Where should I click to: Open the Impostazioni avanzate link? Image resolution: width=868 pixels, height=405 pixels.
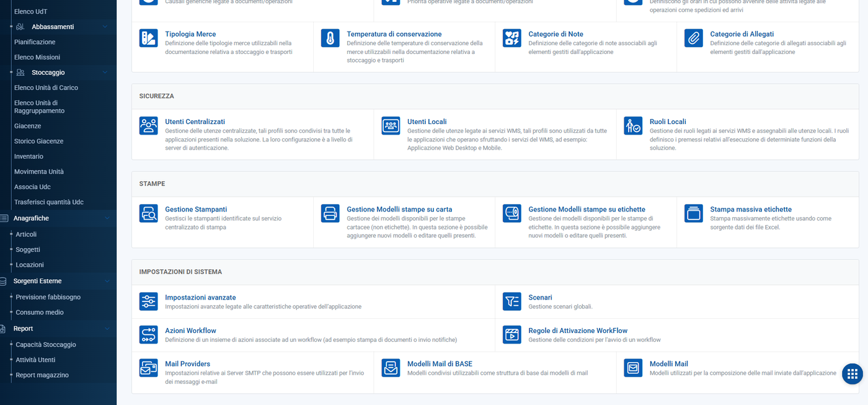click(200, 298)
